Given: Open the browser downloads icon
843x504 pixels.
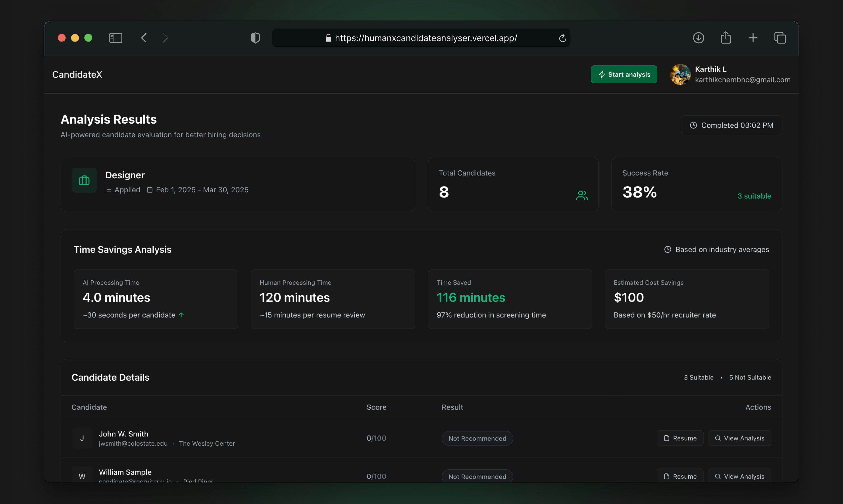Looking at the screenshot, I should tap(699, 38).
